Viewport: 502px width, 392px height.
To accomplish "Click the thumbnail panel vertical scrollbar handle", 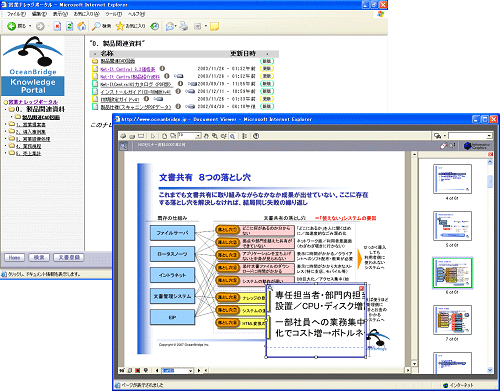I will coord(490,182).
